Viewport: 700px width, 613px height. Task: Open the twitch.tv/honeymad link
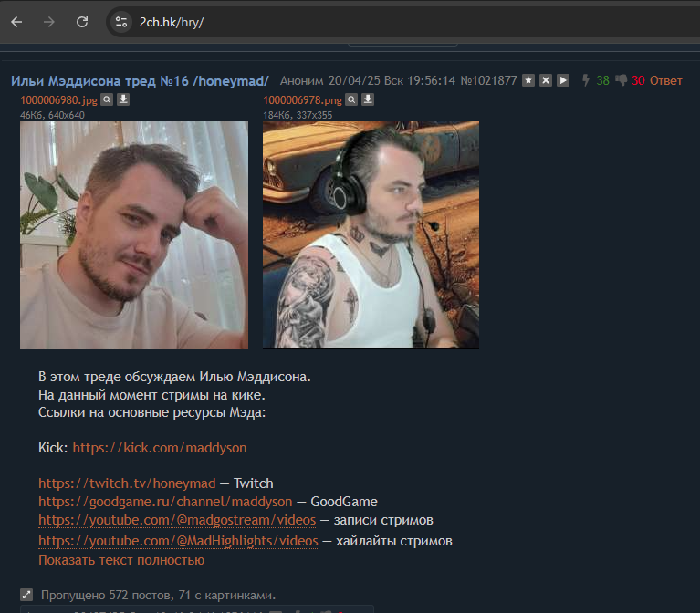point(127,483)
